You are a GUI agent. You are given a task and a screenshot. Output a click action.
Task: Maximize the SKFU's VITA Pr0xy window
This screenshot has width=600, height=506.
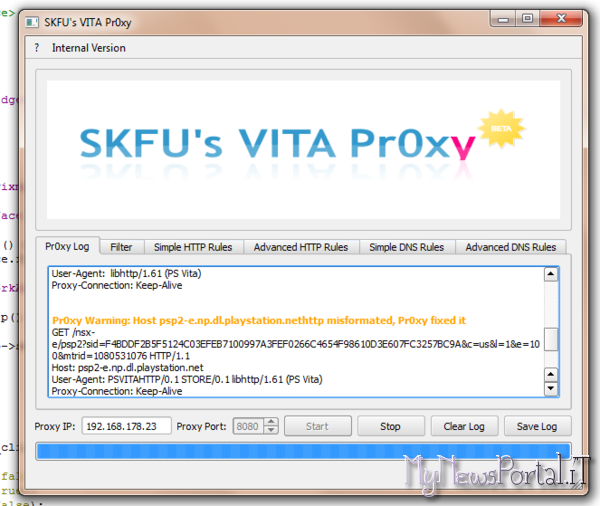coord(527,18)
